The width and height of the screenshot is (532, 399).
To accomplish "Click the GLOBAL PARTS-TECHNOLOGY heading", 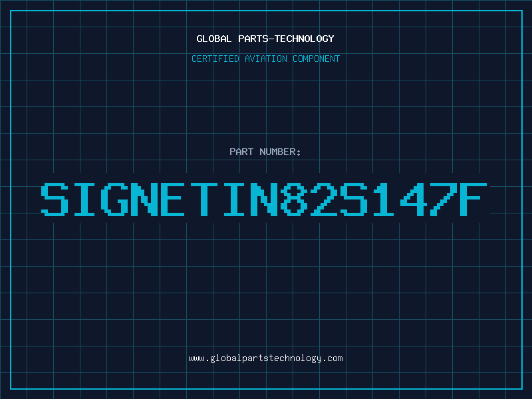I will 265,39.
